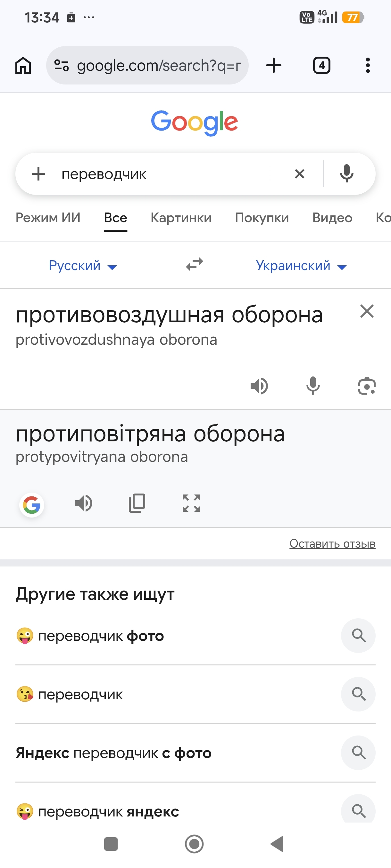Switch to the Картинки tab
Screen dimensions: 391x868
(x=181, y=218)
